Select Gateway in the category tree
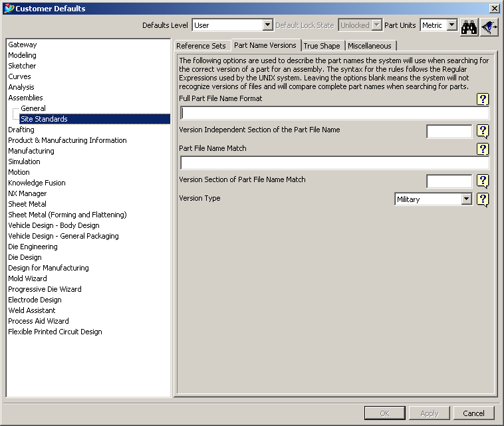Screen dimensions: 504x426 click(x=23, y=45)
